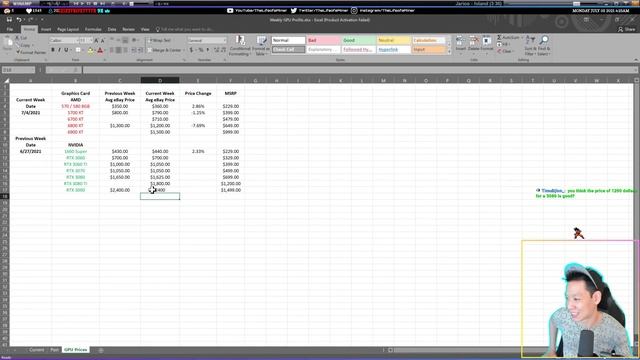Open Find & Select magnifier
Screen dimensions: 640x360
(544, 46)
